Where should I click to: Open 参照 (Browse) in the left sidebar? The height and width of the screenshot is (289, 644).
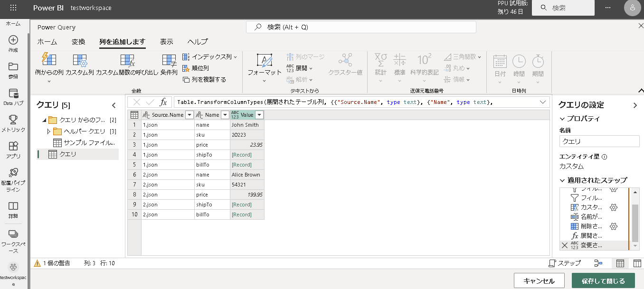(x=13, y=70)
